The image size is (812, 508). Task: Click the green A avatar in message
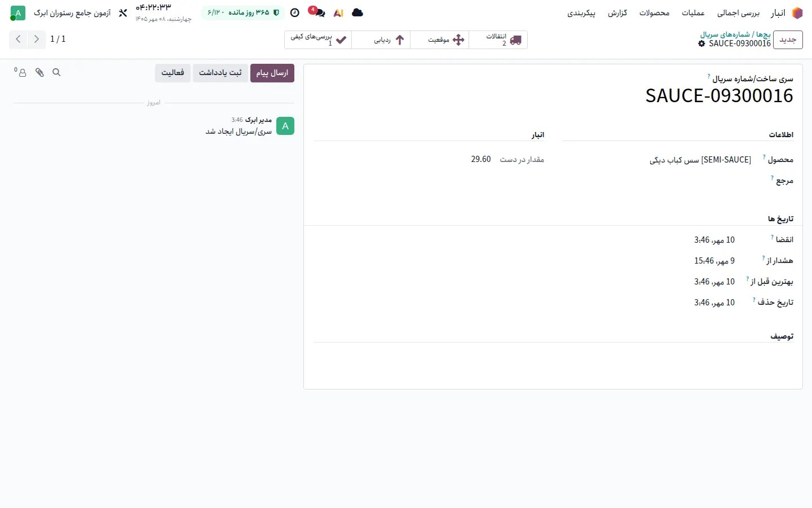click(285, 126)
